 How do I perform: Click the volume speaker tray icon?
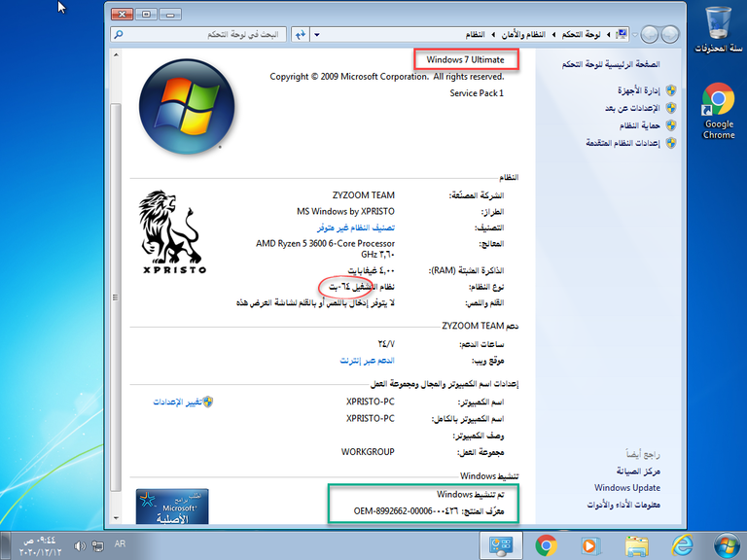(80, 546)
